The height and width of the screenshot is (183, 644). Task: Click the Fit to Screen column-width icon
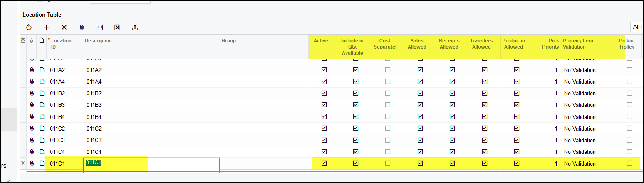pos(99,27)
